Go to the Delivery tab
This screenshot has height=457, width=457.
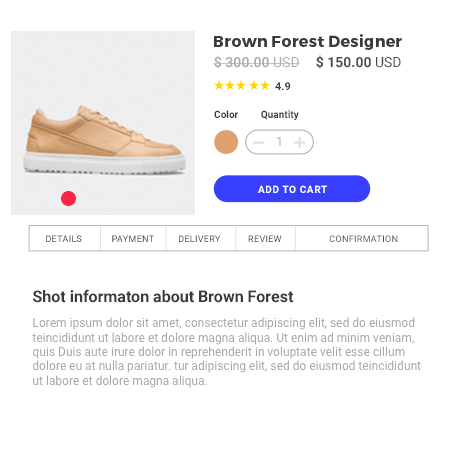[x=200, y=238]
